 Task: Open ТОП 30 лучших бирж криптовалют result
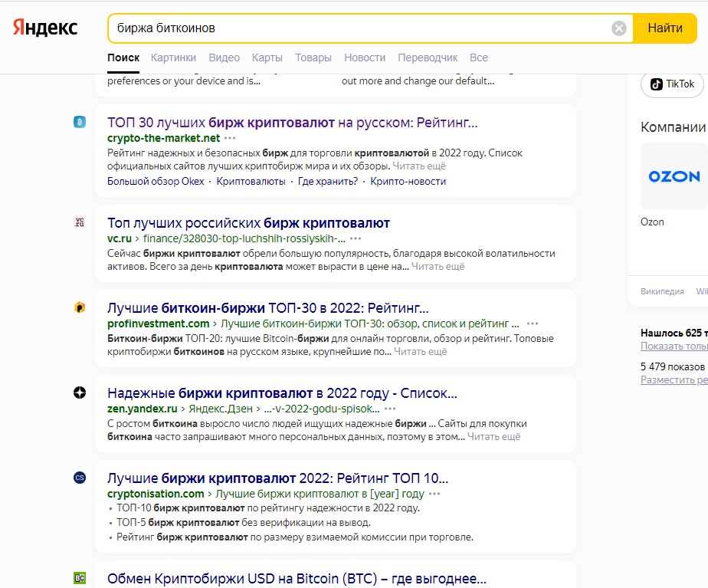(x=292, y=123)
